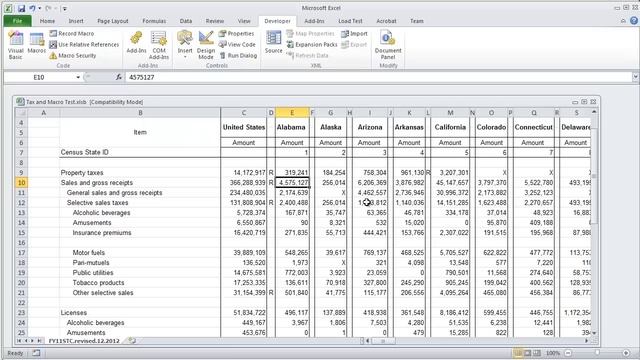
Task: Click the Insert Worksheet tab icon
Action: 131,340
